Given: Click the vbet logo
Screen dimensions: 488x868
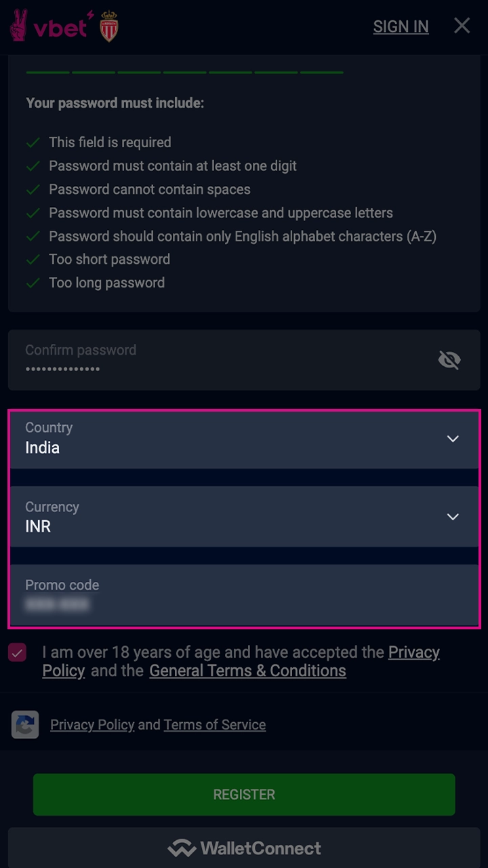Looking at the screenshot, I should pos(49,26).
